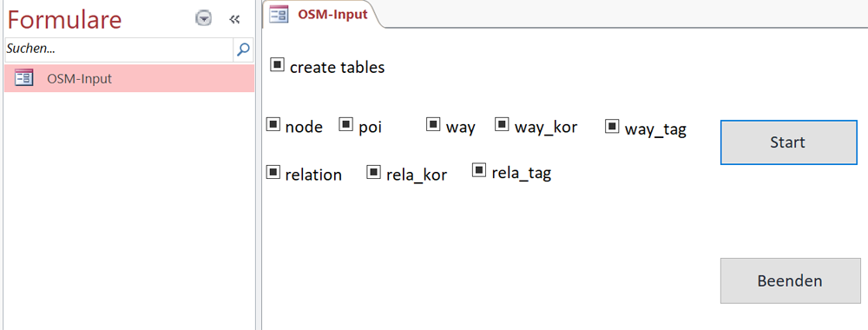Toggle the node checkbox
868x330 pixels.
coord(273,124)
